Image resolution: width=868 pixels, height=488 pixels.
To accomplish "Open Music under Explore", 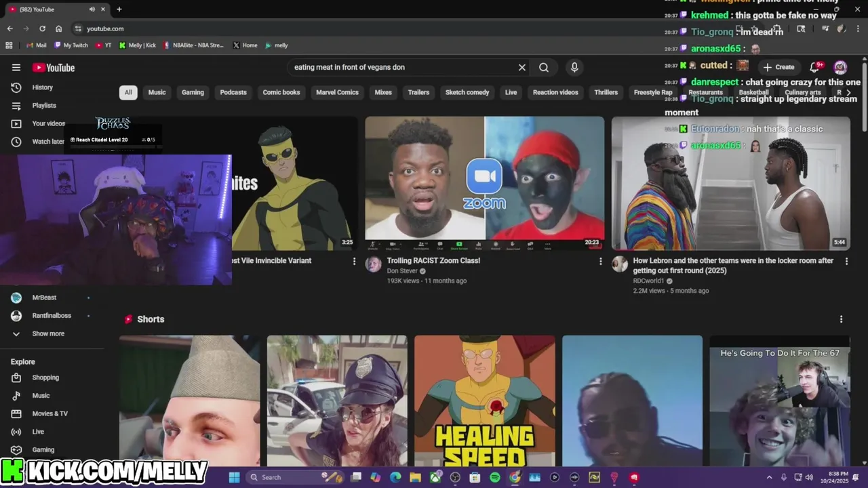I will [41, 395].
